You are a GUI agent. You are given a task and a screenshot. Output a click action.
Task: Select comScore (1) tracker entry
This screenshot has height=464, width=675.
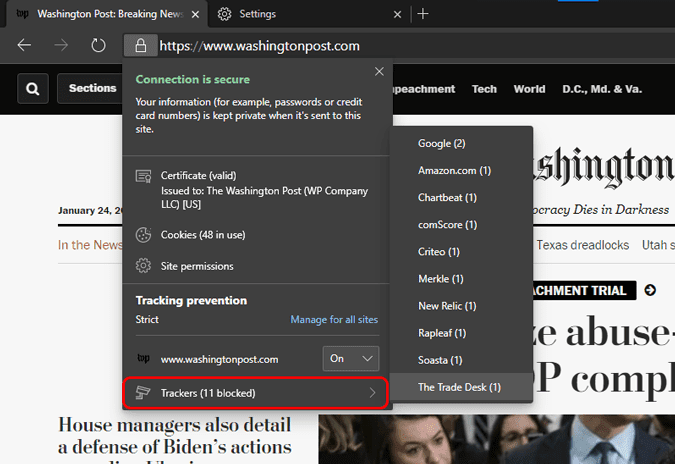[x=461, y=225]
